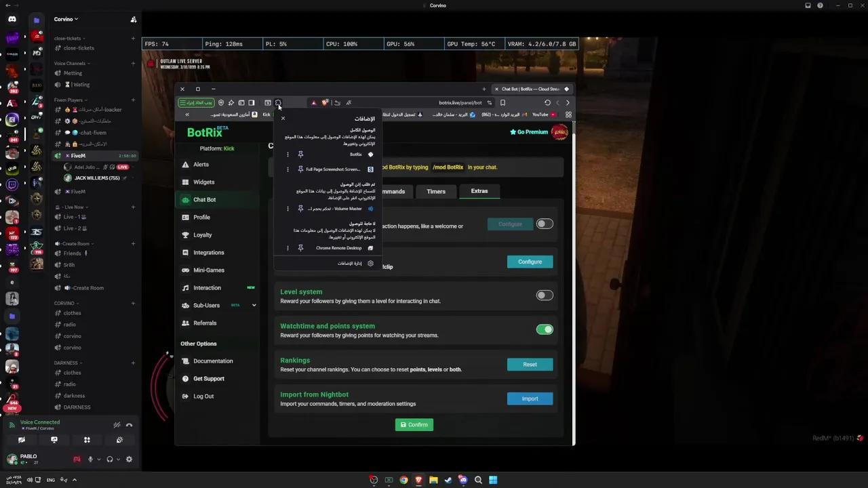Open a new browser tab
This screenshot has width=868, height=488.
point(484,89)
